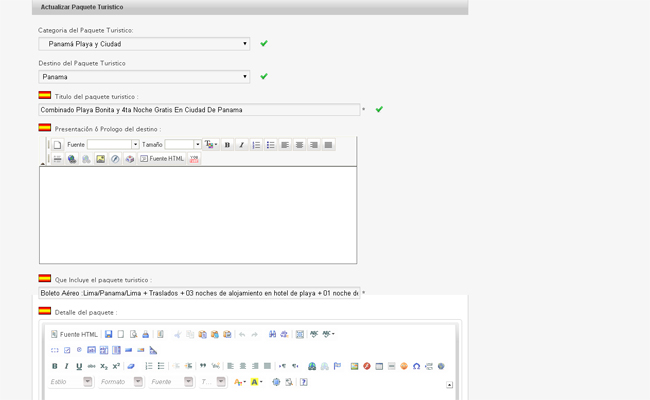Viewport: 650px width, 400px height.
Task: Insert numbered list in Presentación editor
Action: [x=256, y=145]
